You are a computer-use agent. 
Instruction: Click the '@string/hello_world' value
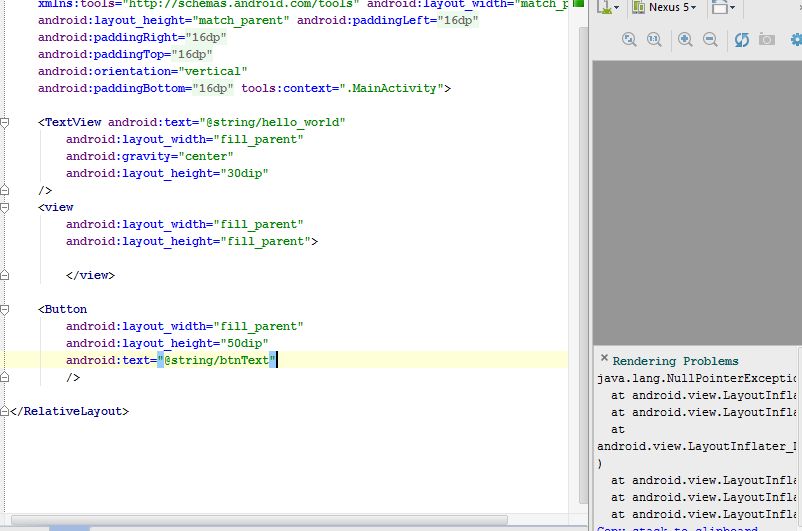pos(273,122)
